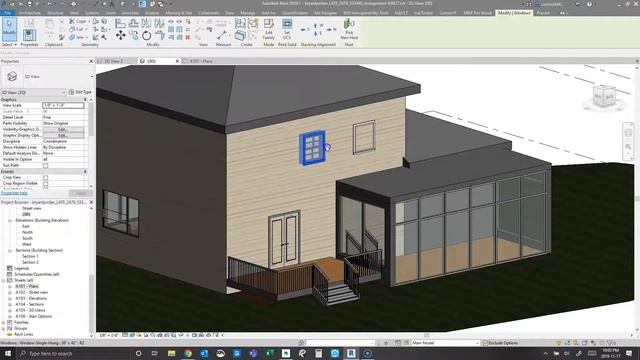The height and width of the screenshot is (360, 640).
Task: Click the Revit icon in the taskbar
Action: (x=351, y=353)
